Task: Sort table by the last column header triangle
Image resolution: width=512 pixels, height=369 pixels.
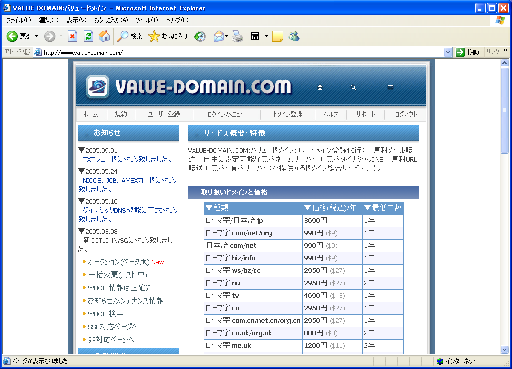Action: pyautogui.click(x=367, y=208)
